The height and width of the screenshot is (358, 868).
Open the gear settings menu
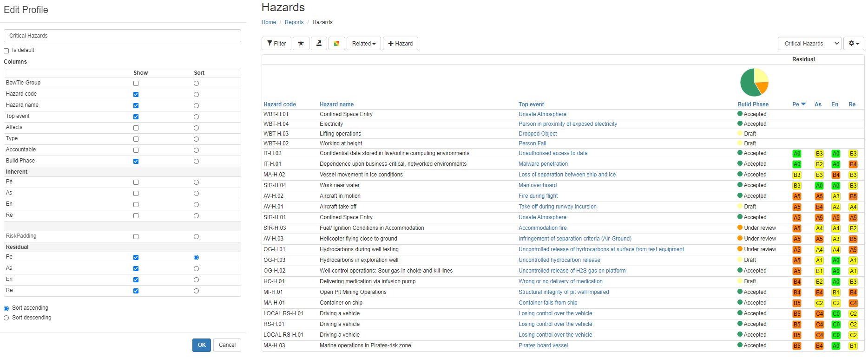tap(854, 44)
